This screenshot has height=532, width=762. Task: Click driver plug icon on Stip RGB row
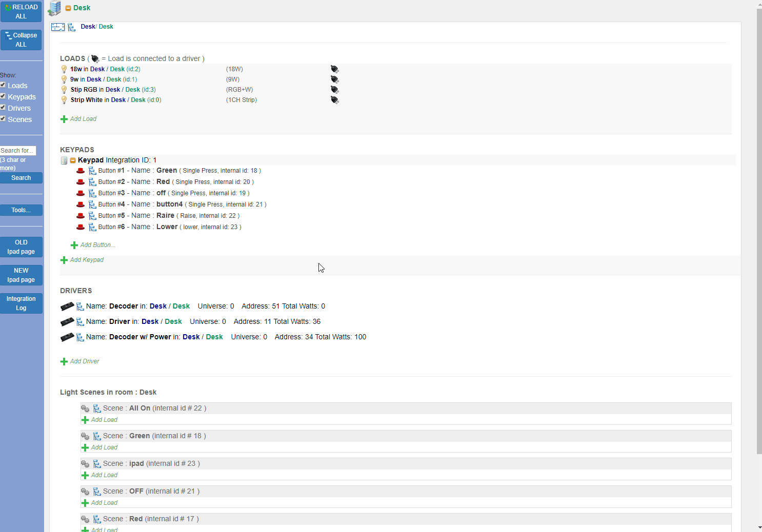(x=334, y=90)
